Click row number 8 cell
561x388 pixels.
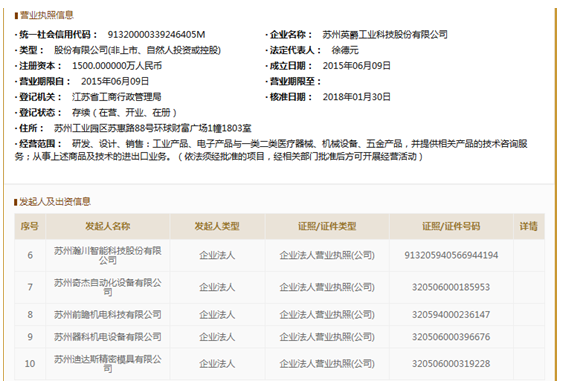coord(30,315)
